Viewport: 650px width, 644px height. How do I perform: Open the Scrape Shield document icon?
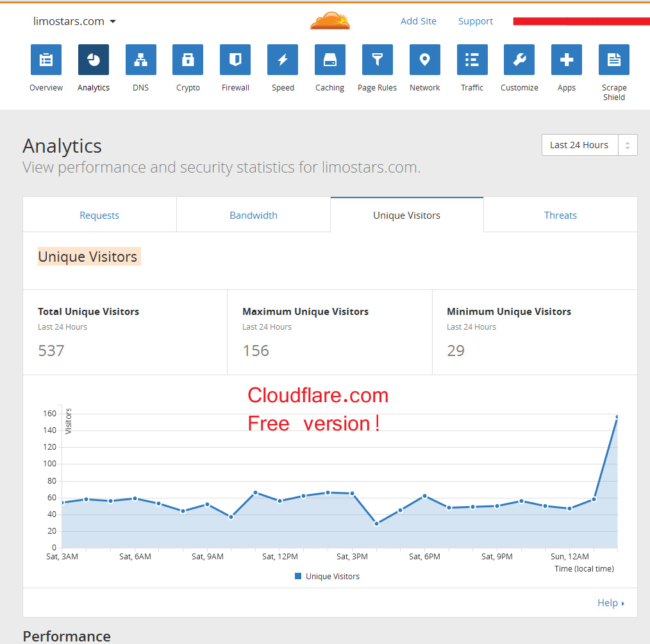(x=614, y=60)
